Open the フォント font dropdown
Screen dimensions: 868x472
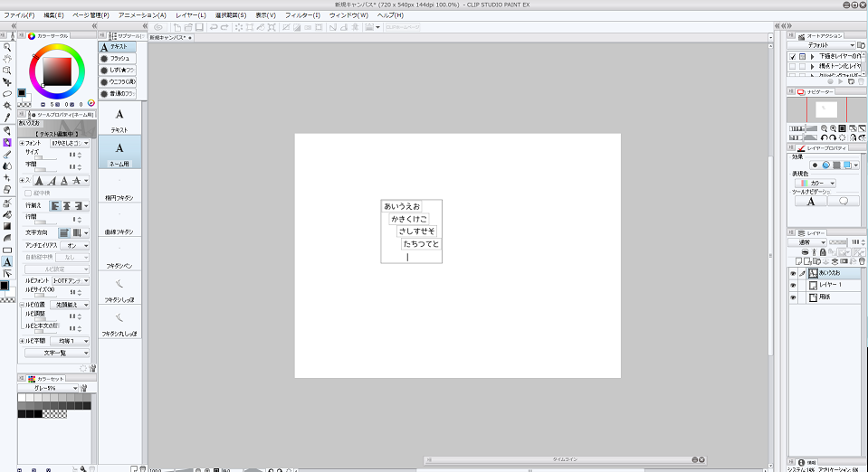(70, 143)
